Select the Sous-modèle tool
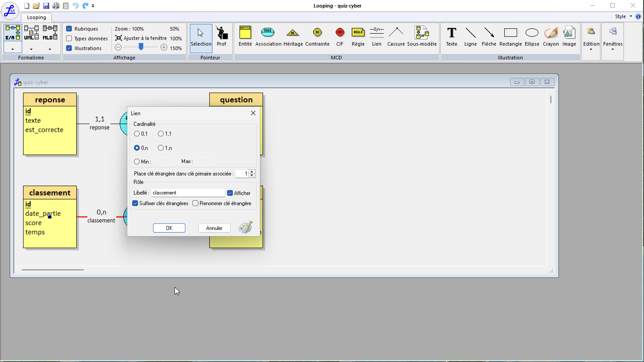This screenshot has width=644, height=362. pyautogui.click(x=422, y=37)
